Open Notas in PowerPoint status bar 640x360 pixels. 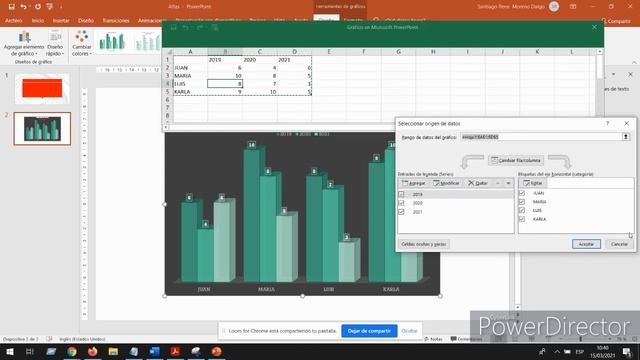(x=433, y=339)
